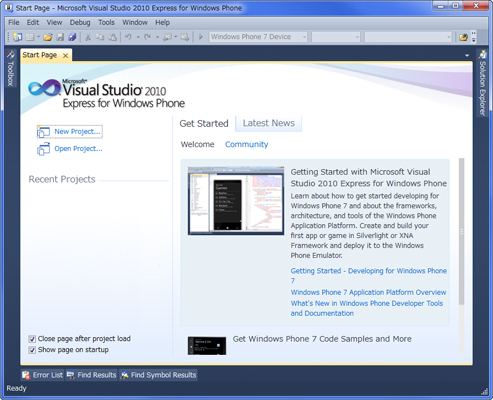Screen dimensions: 493x400
Task: Select the Get Started tab
Action: coord(204,123)
